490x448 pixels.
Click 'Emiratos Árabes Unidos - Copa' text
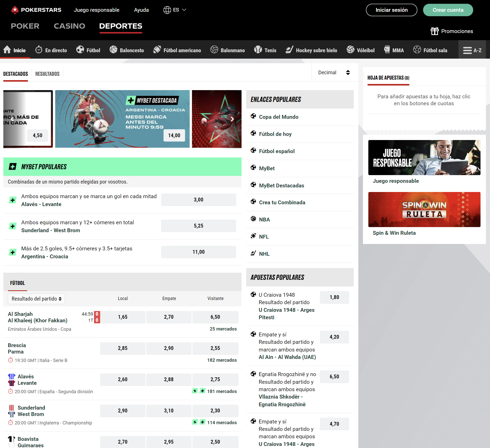coord(39,329)
